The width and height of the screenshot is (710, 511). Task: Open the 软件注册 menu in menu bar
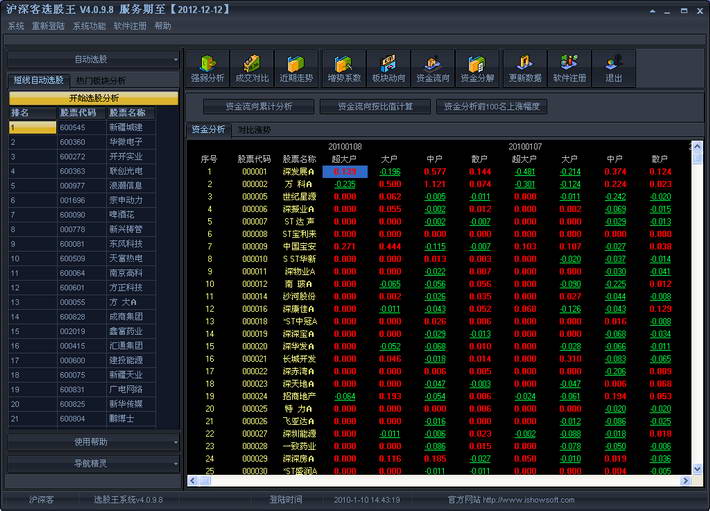[130, 26]
